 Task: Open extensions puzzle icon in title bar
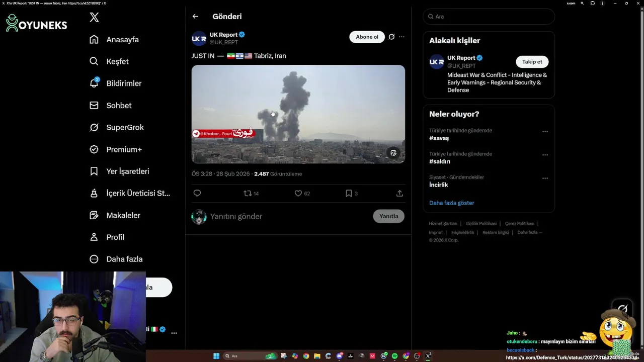coord(593,3)
